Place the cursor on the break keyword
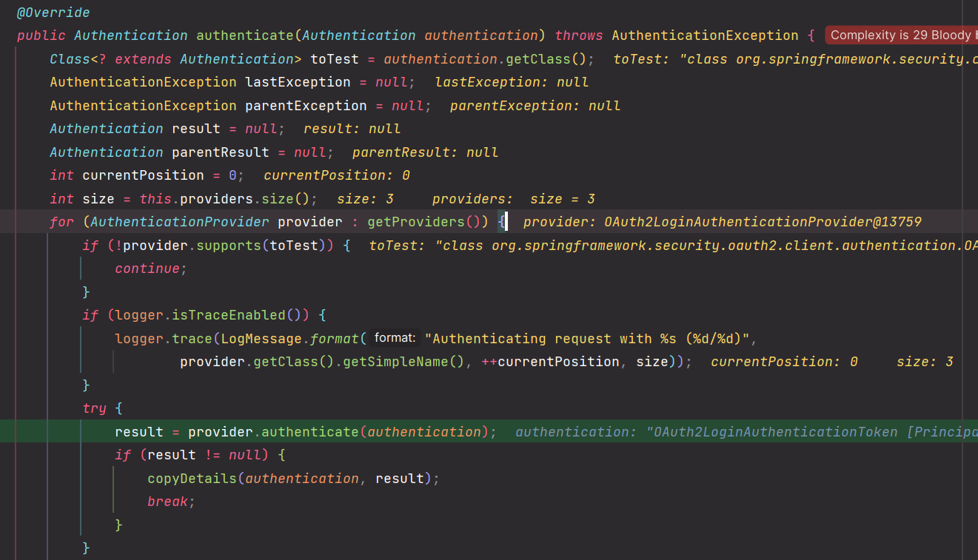 tap(167, 502)
